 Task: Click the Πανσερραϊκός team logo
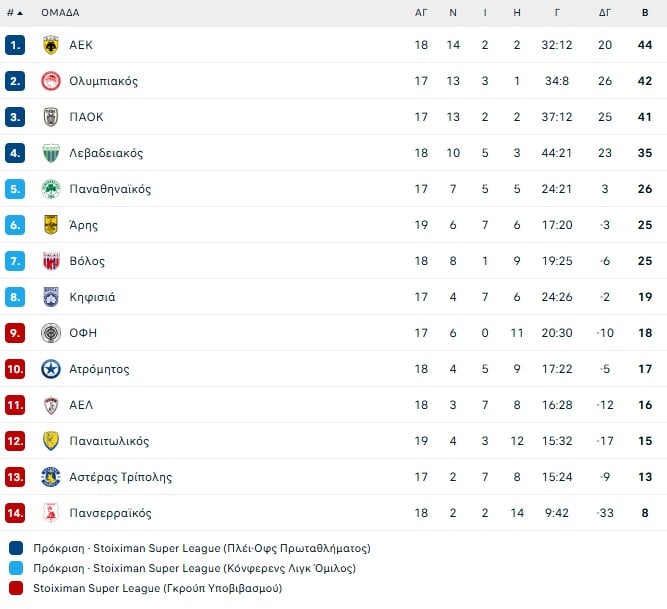(x=51, y=513)
